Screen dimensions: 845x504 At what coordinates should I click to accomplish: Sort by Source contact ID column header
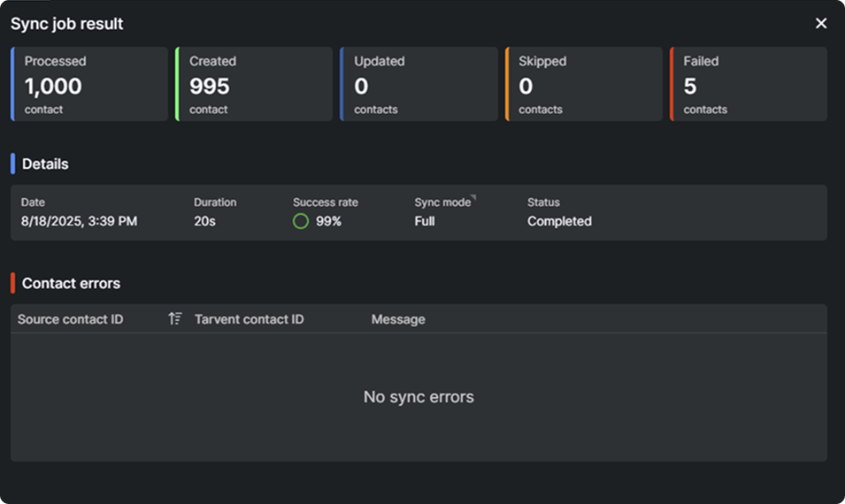pos(71,319)
